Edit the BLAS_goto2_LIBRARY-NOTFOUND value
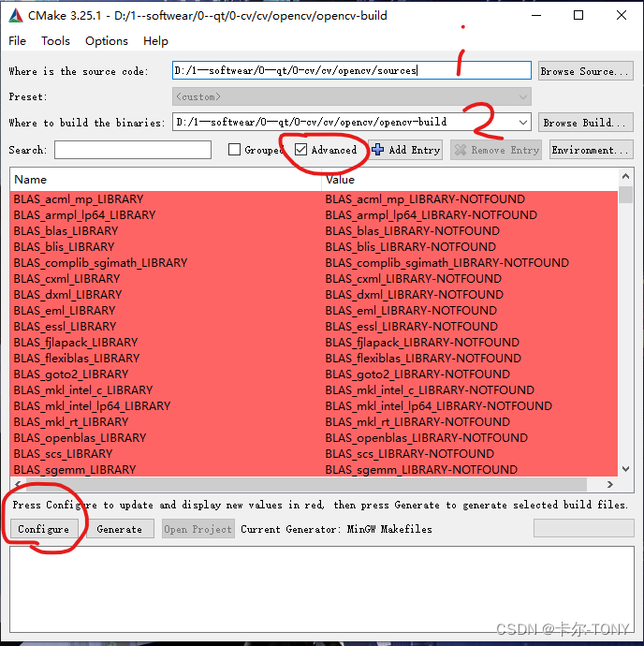 [x=417, y=374]
